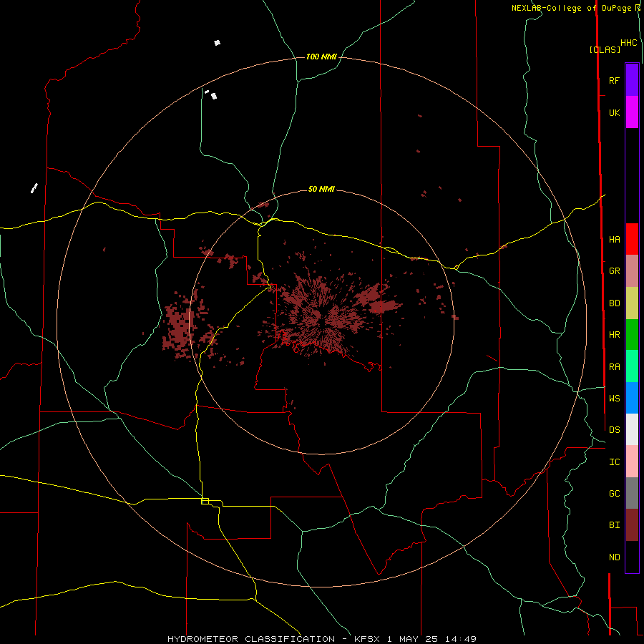Pick the HR dark green swatch

[x=632, y=335]
